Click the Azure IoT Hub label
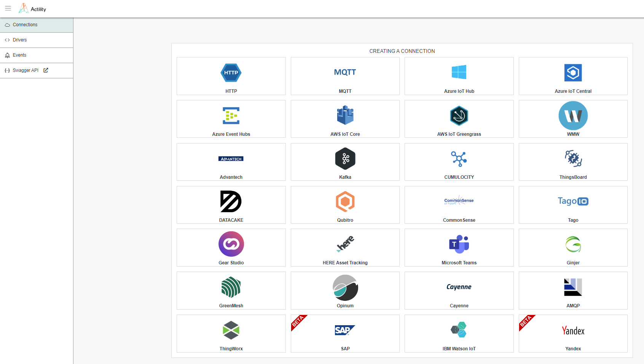Image resolution: width=644 pixels, height=364 pixels. pos(459,91)
